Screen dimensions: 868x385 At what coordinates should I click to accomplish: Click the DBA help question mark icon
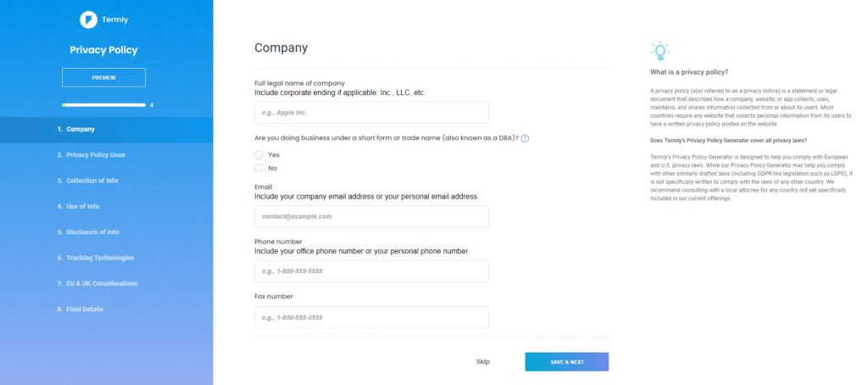click(x=526, y=138)
